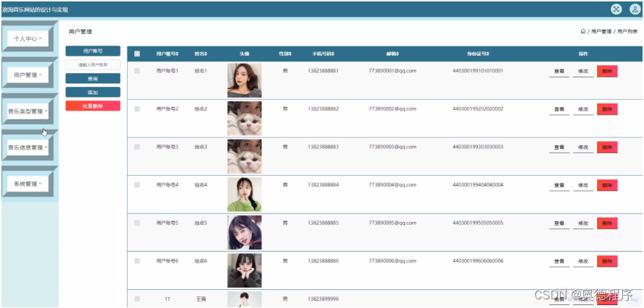
Task: Select the checkbox for 用户账号2 row
Action: point(137,109)
